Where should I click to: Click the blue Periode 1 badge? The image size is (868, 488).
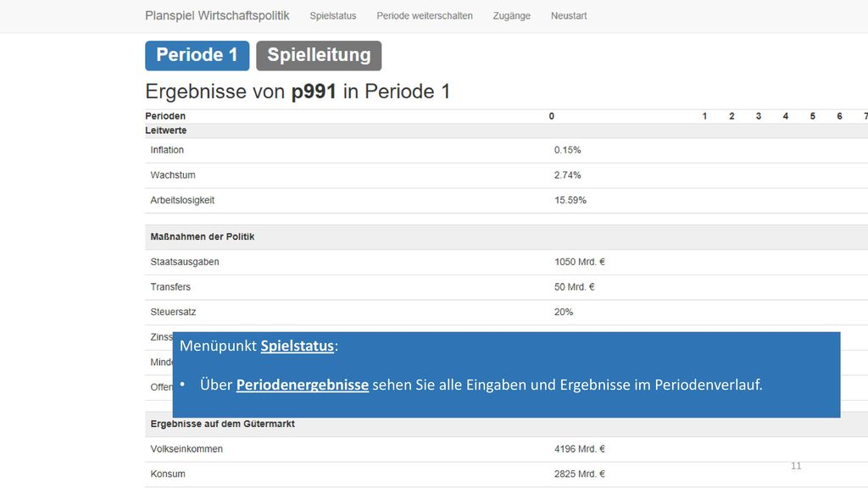pyautogui.click(x=197, y=55)
